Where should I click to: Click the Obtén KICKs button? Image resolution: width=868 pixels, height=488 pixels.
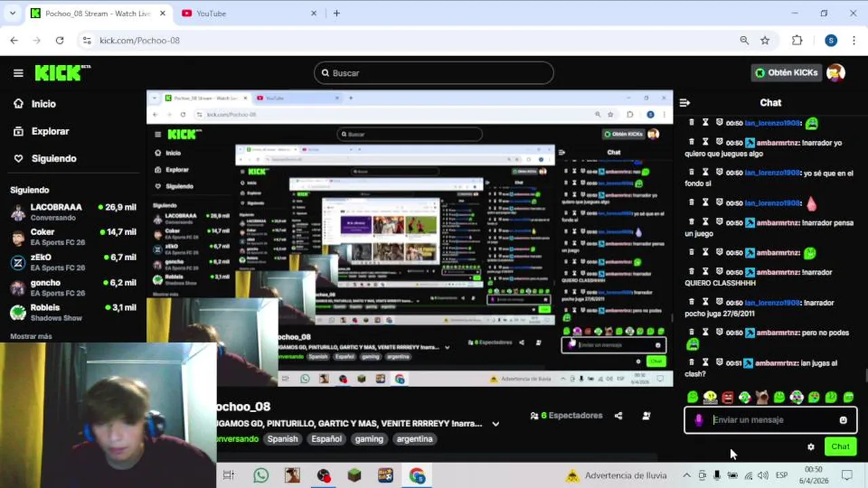click(787, 73)
